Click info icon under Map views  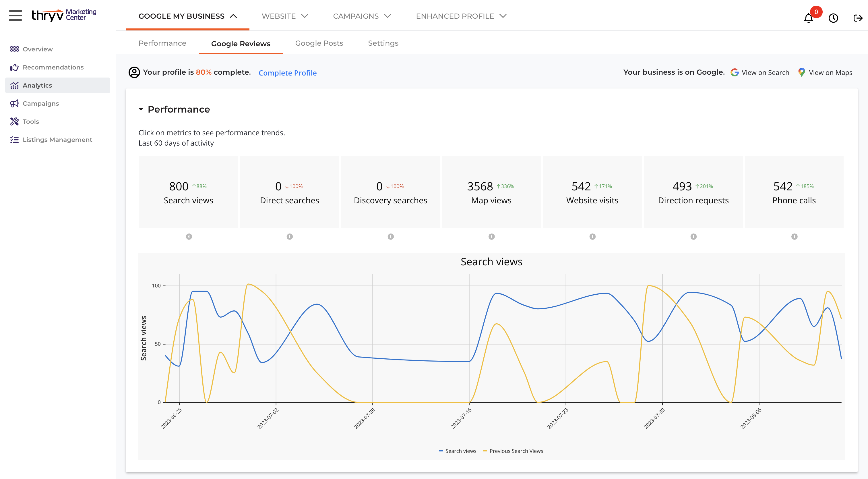point(492,237)
